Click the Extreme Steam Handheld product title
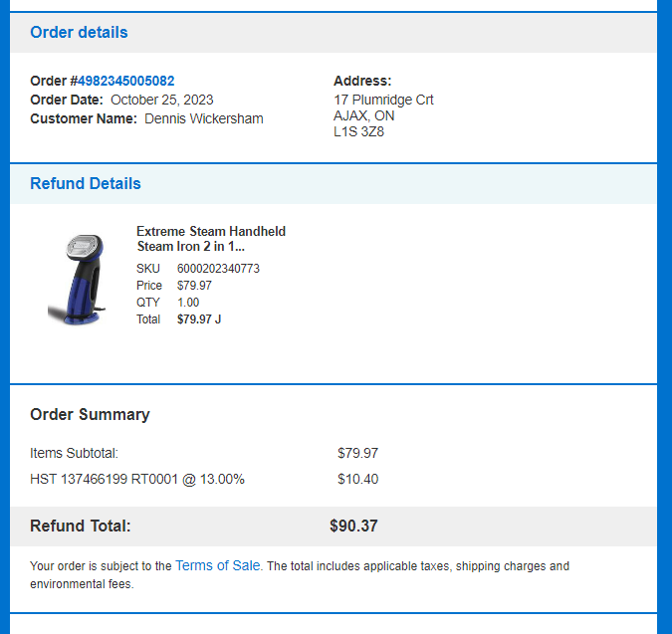The image size is (672, 634). [211, 239]
